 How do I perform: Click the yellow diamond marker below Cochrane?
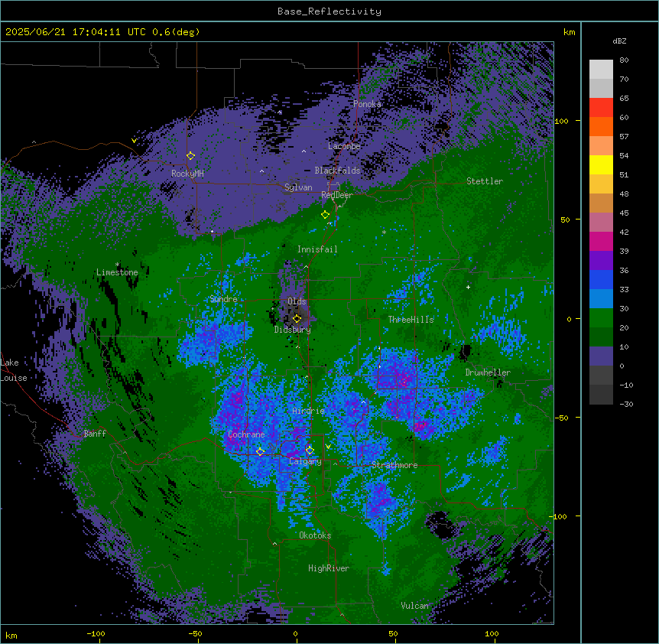[260, 452]
